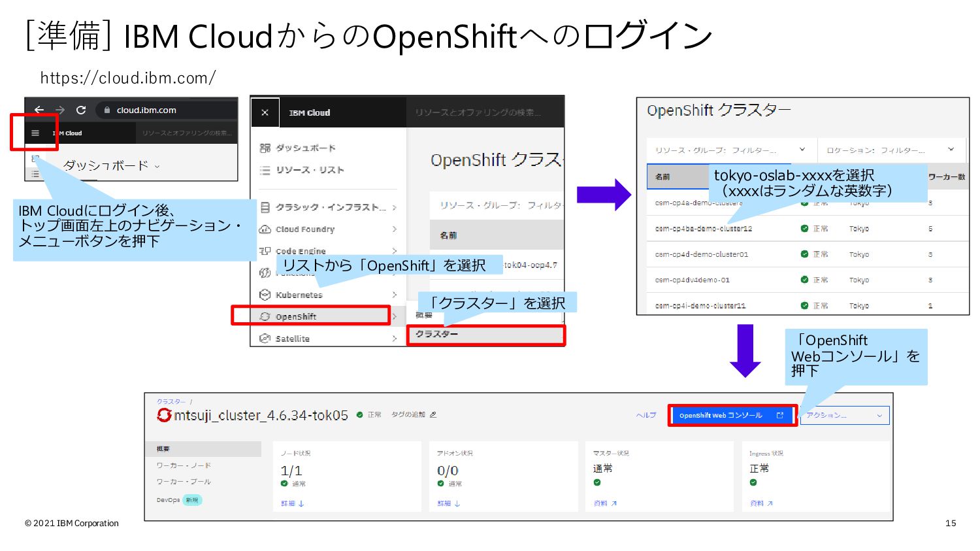Click the Satellite icon in menu
980x551 pixels.
(x=265, y=339)
